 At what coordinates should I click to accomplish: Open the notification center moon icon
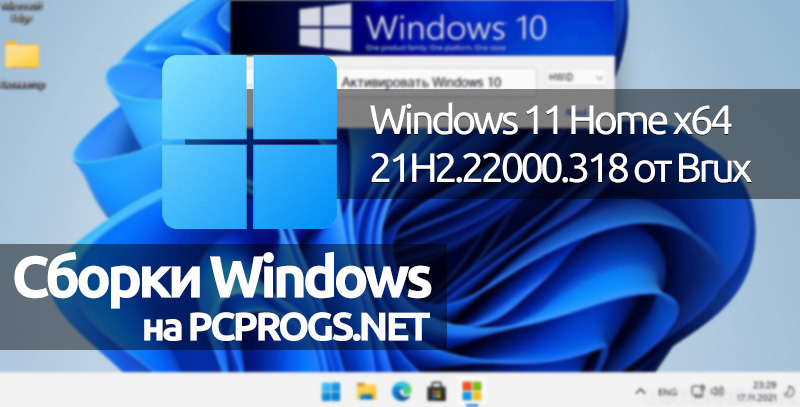pyautogui.click(x=787, y=391)
